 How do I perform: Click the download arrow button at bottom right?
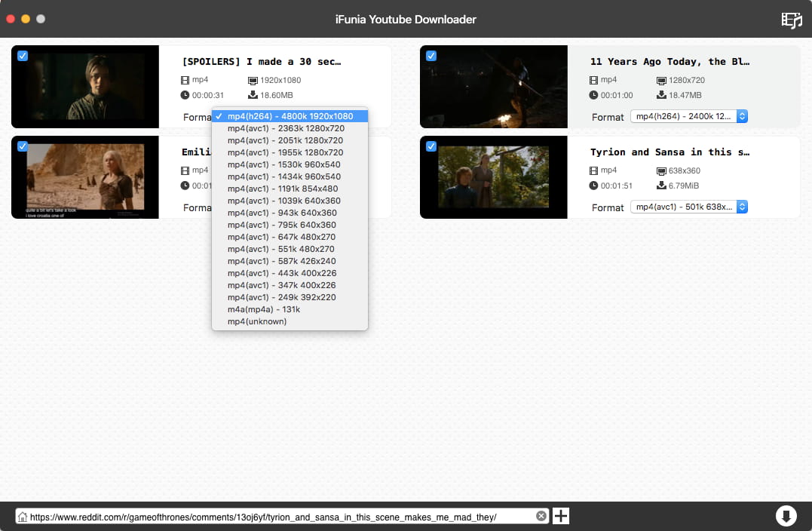pos(786,516)
